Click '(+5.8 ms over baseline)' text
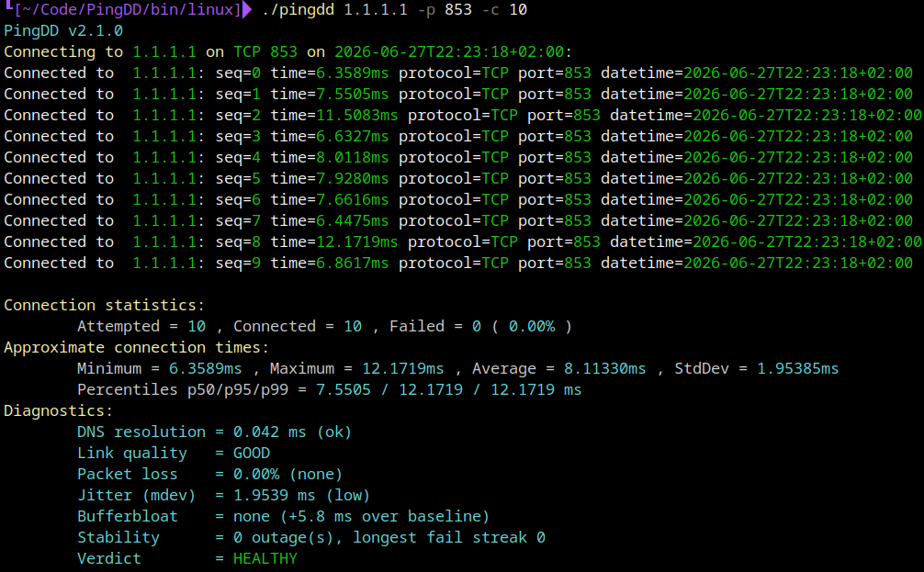This screenshot has height=572, width=924. point(384,517)
